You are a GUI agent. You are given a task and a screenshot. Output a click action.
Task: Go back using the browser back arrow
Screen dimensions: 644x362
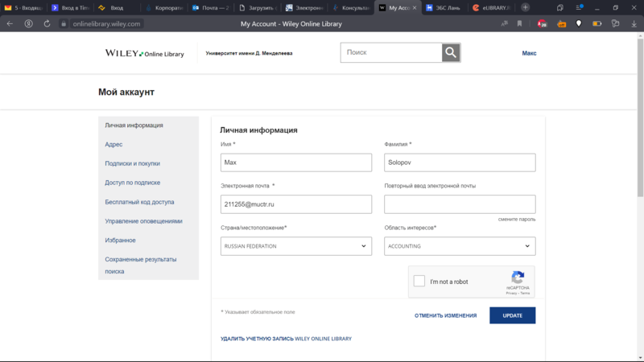10,24
